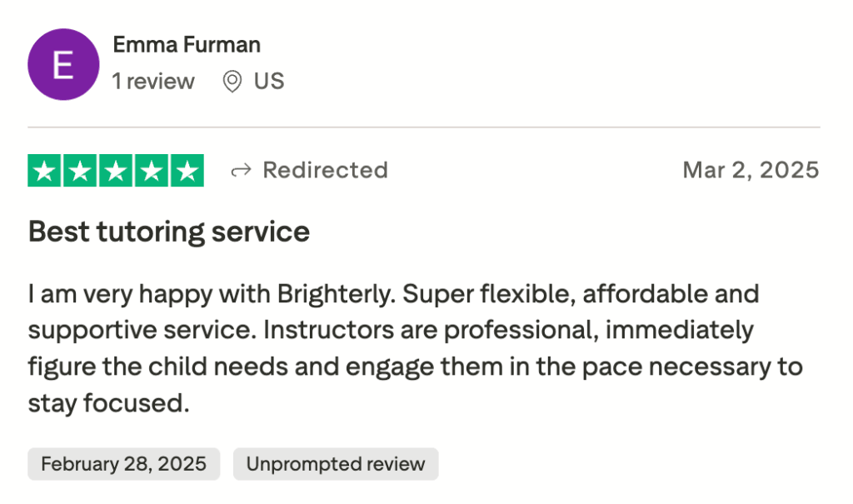Click the location pin icon
This screenshot has width=853, height=504.
point(232,82)
